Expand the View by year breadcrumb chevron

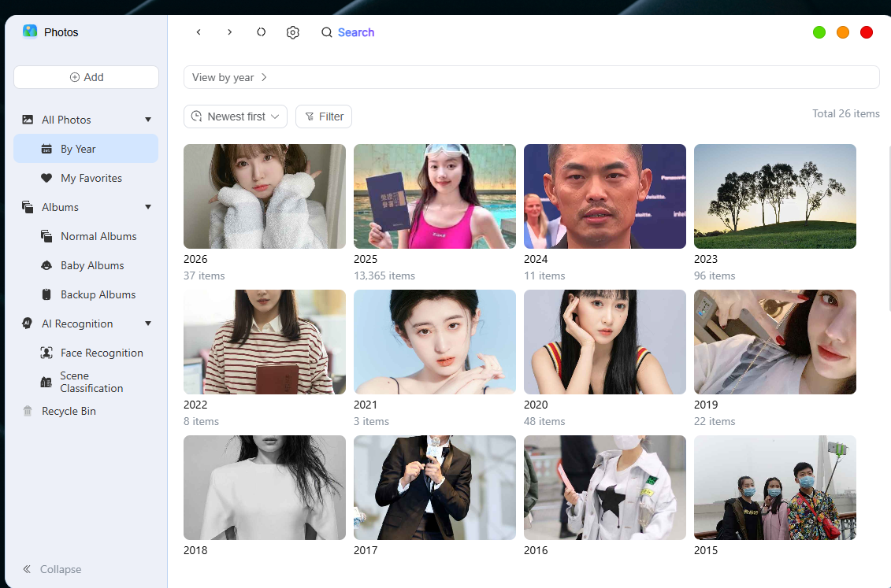[x=264, y=77]
